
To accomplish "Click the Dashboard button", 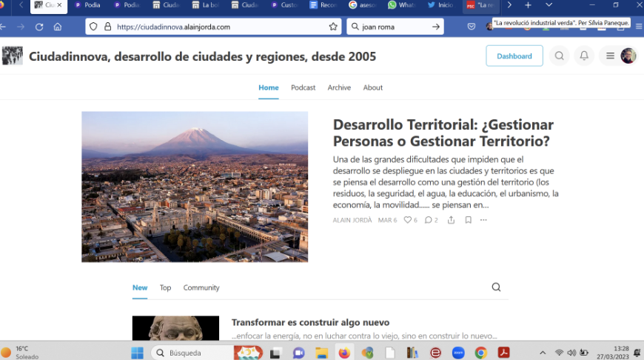I will 514,56.
